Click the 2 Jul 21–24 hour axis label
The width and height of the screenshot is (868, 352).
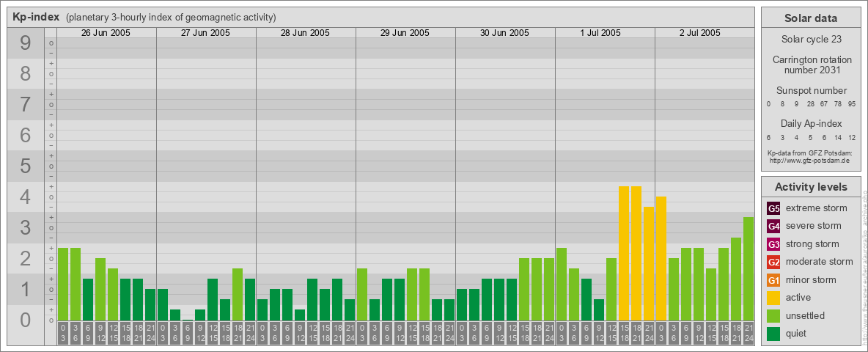749,333
